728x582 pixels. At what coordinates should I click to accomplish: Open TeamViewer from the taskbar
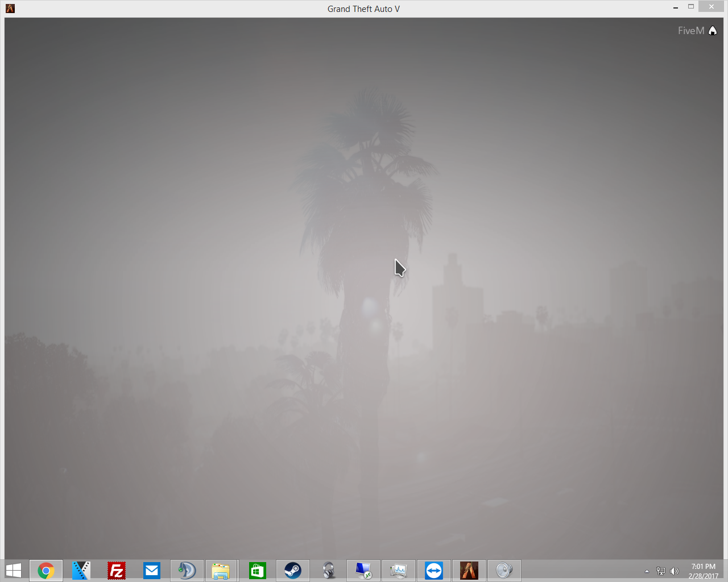coord(434,570)
